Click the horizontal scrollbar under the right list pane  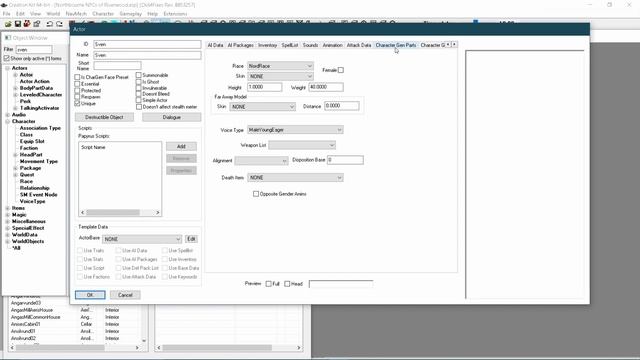click(229, 348)
